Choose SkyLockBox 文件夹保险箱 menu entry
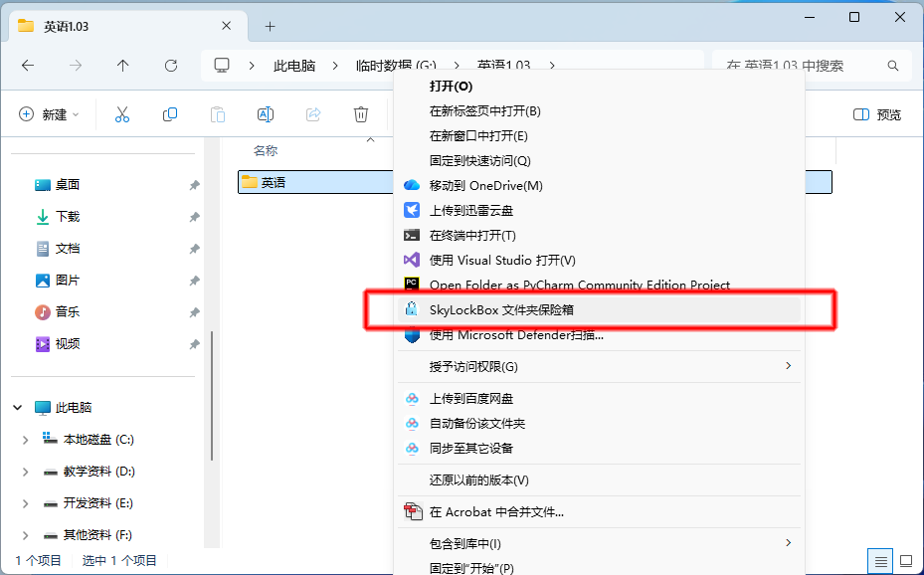924x575 pixels. 599,310
